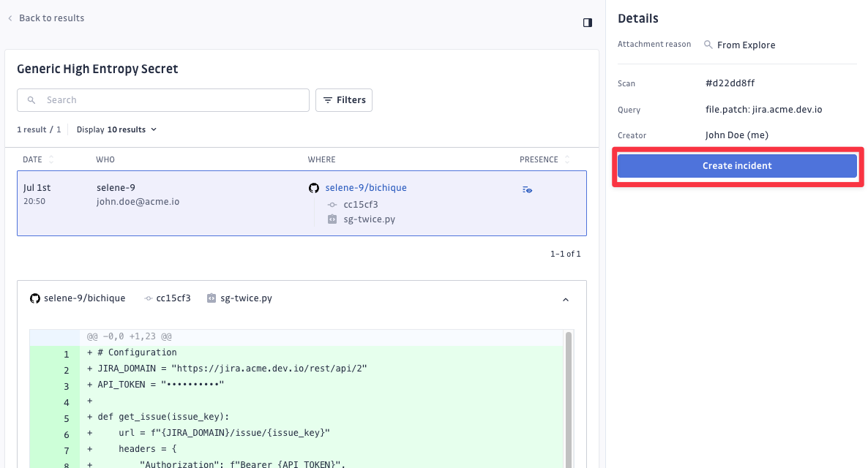The height and width of the screenshot is (468, 868).
Task: Click the presence eye icon in result row
Action: click(527, 189)
